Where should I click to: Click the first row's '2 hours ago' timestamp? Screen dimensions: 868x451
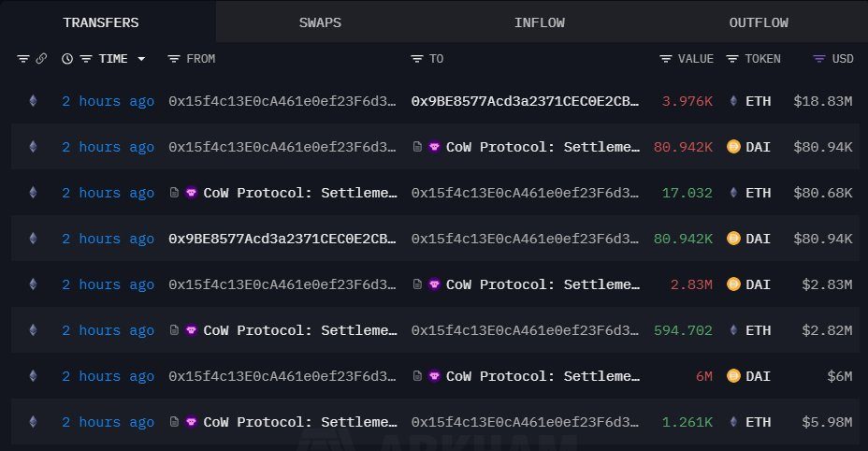pos(108,101)
